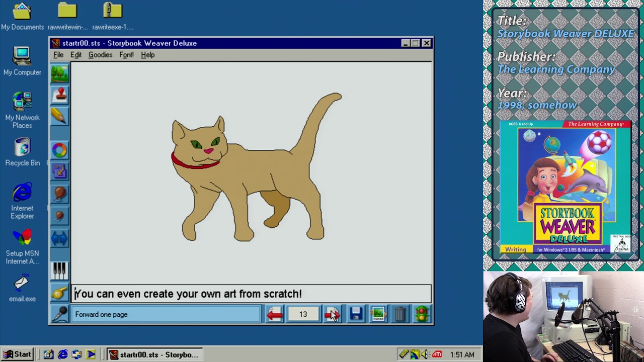Viewport: 644px width, 362px height.
Task: Open the File menu
Action: click(58, 55)
